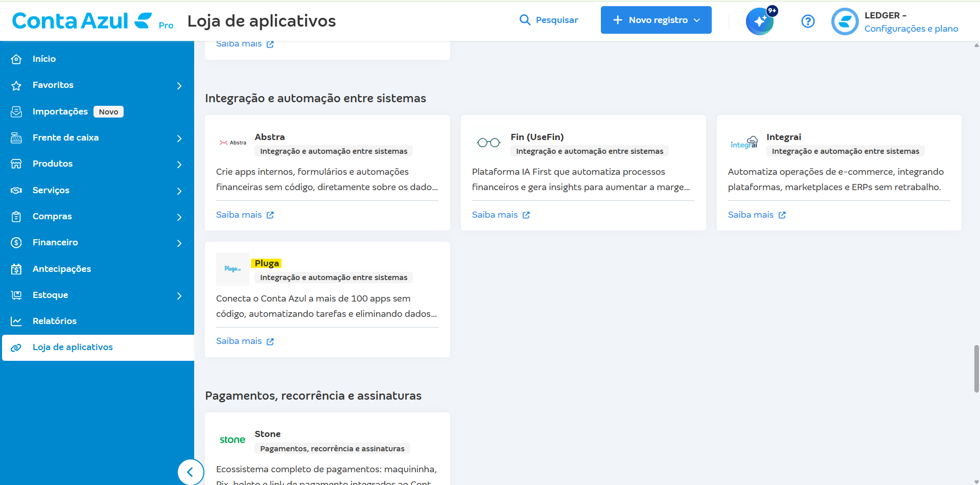Viewport: 980px width, 485px height.
Task: Click the Financeiro submenu chevron
Action: [179, 243]
